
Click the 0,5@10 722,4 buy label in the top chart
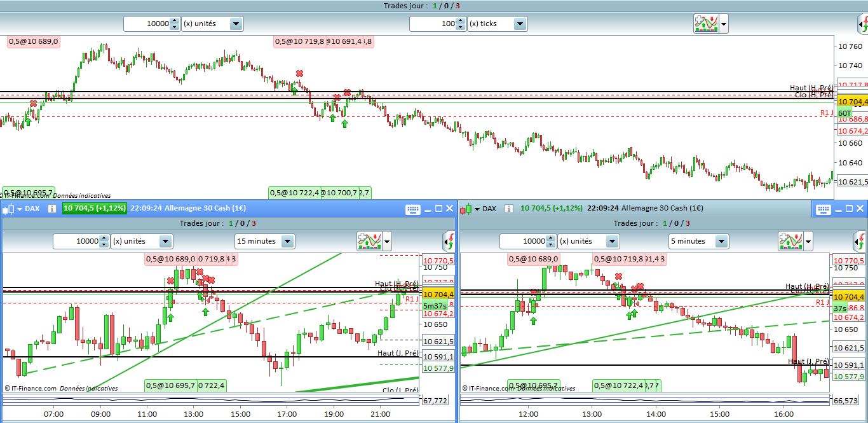(x=294, y=193)
